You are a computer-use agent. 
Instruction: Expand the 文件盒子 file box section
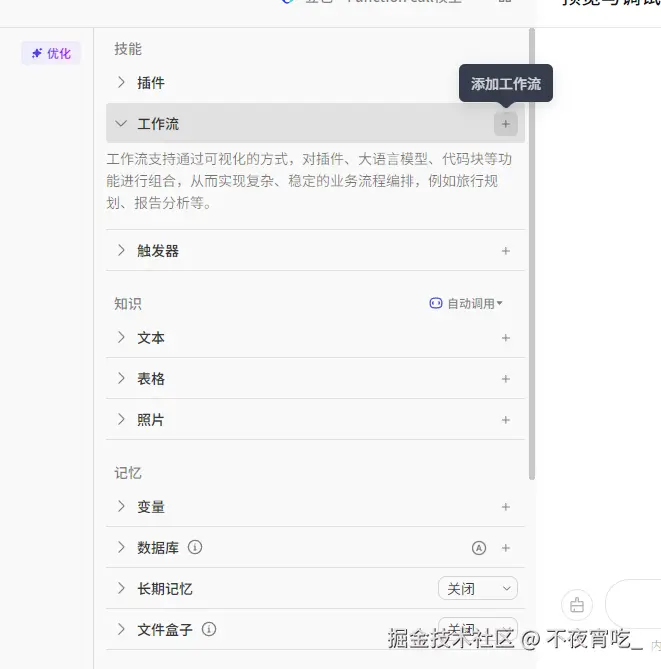tap(121, 629)
